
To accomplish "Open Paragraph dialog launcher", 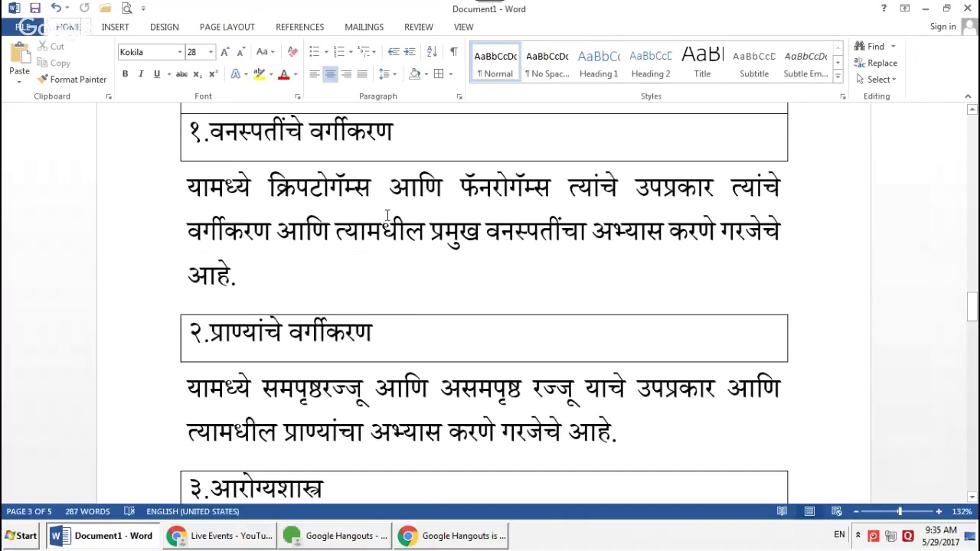I will (x=459, y=96).
